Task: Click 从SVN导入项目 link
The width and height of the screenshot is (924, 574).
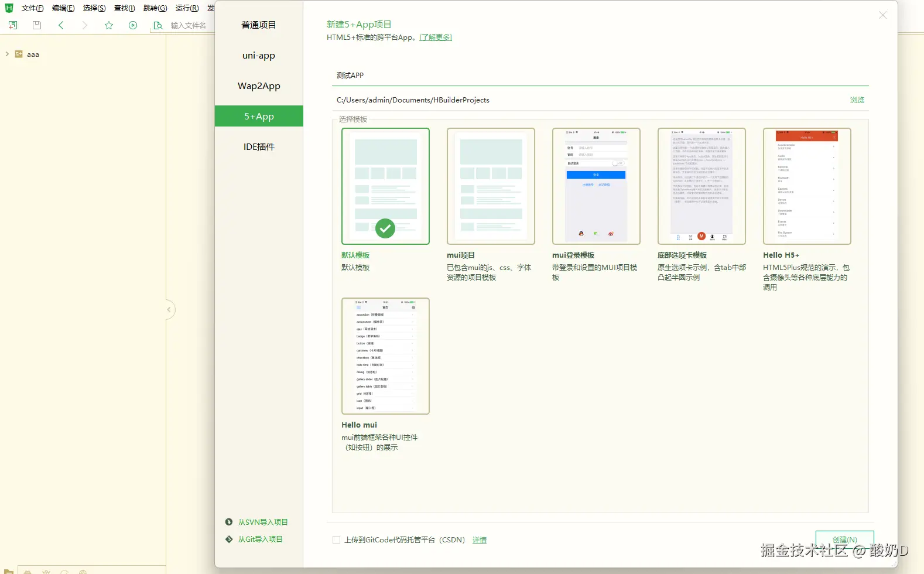Action: click(x=263, y=522)
